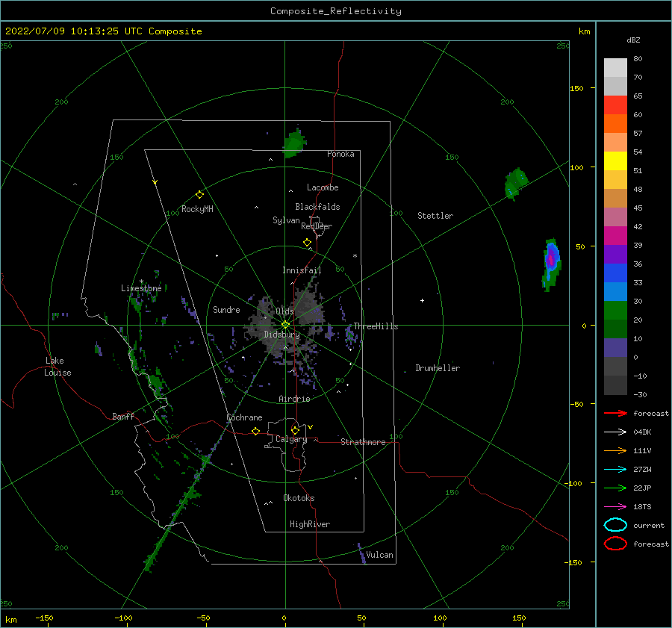Click the asterisk marker above Limestone
Screen dimensions: 672x628
[x=141, y=282]
